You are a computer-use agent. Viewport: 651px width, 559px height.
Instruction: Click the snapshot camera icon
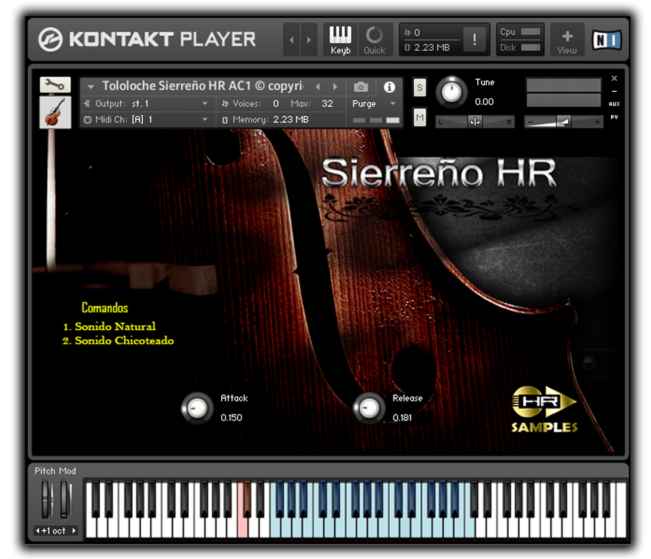[360, 87]
